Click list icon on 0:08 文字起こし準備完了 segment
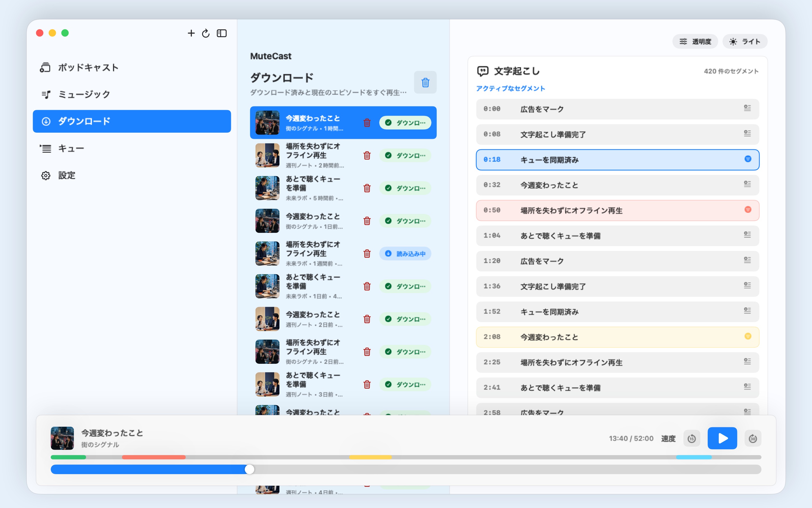 (x=747, y=133)
